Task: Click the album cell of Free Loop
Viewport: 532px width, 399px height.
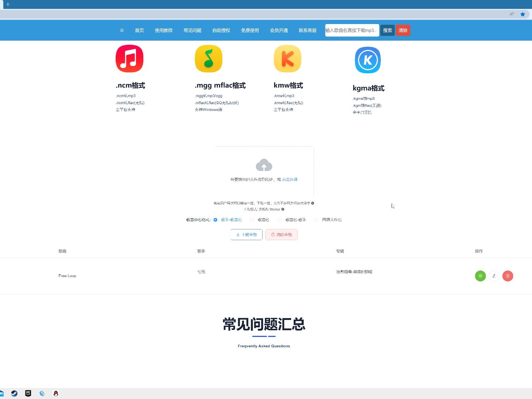Action: click(x=354, y=272)
